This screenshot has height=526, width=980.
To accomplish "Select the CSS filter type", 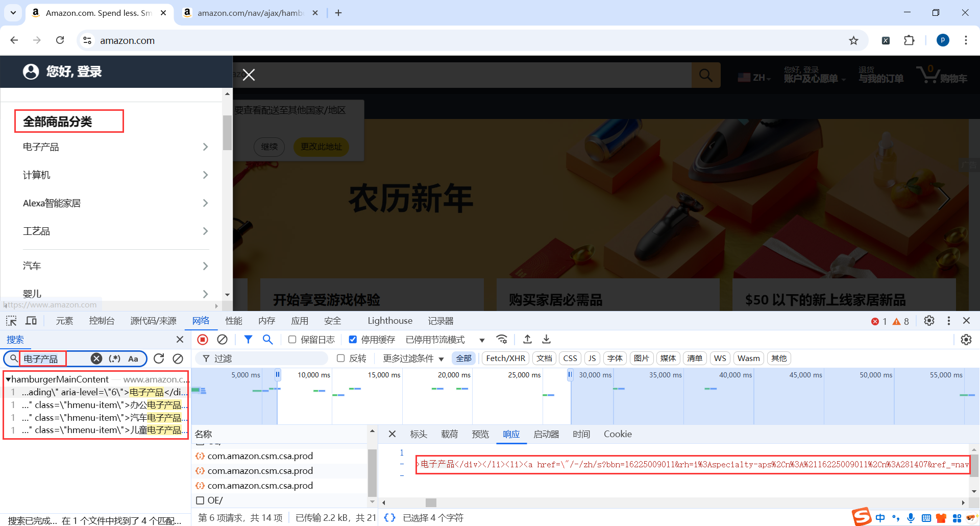I will coord(570,358).
